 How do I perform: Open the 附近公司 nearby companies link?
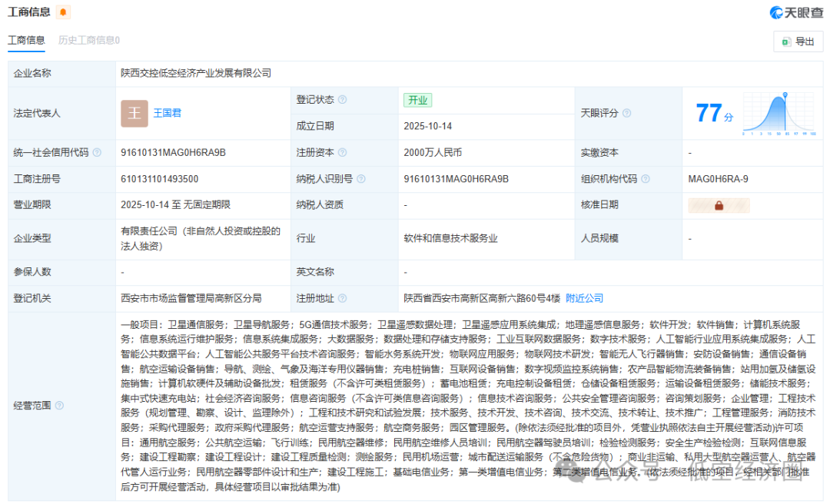point(584,298)
